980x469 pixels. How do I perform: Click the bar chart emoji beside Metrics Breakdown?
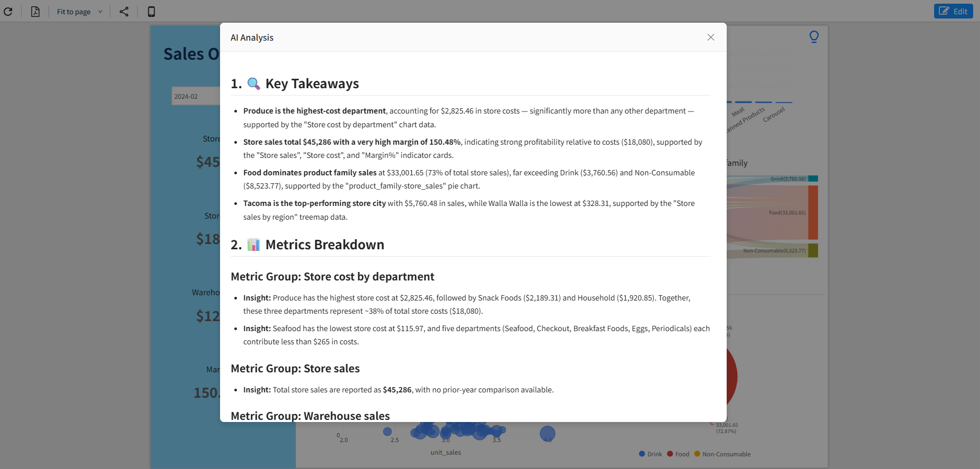254,245
